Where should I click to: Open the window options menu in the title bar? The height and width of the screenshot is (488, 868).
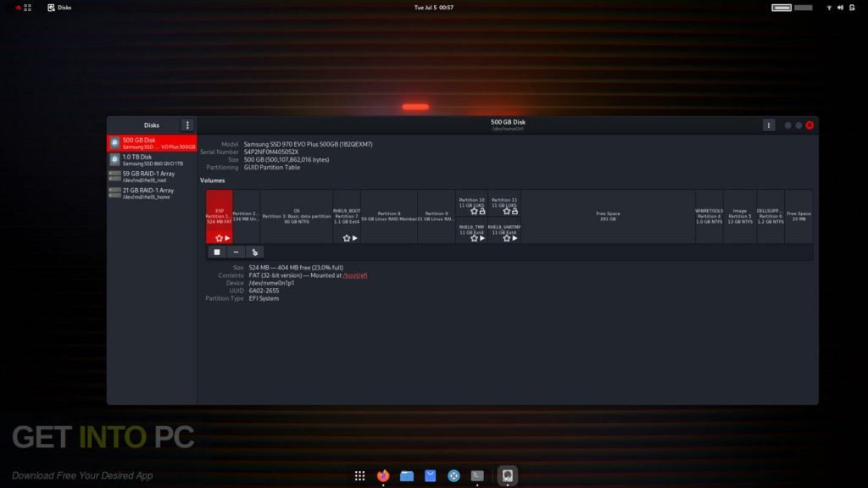(769, 125)
